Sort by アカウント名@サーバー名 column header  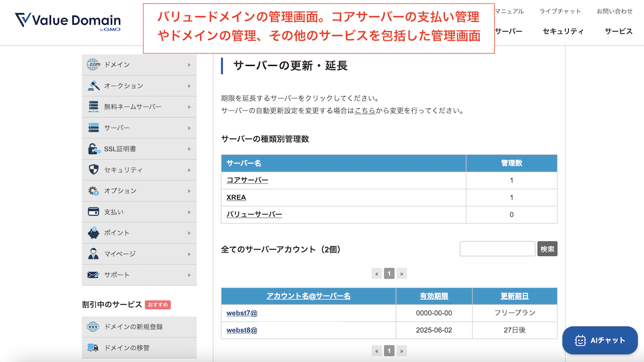tap(309, 296)
